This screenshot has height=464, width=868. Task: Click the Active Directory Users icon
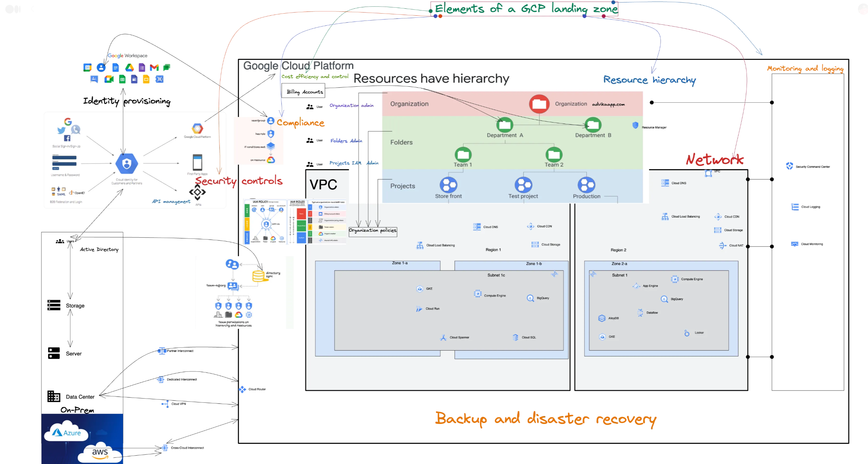click(x=60, y=241)
